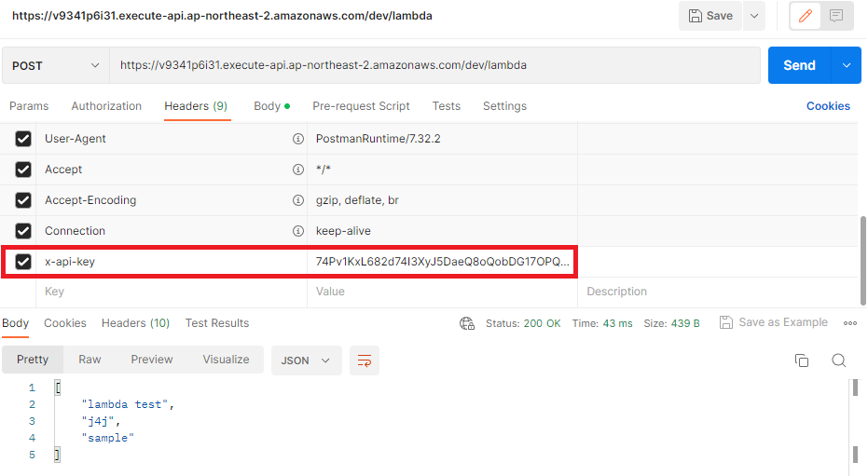Click the network globe icon near Status
Screen dimensions: 868x476
pyautogui.click(x=467, y=323)
